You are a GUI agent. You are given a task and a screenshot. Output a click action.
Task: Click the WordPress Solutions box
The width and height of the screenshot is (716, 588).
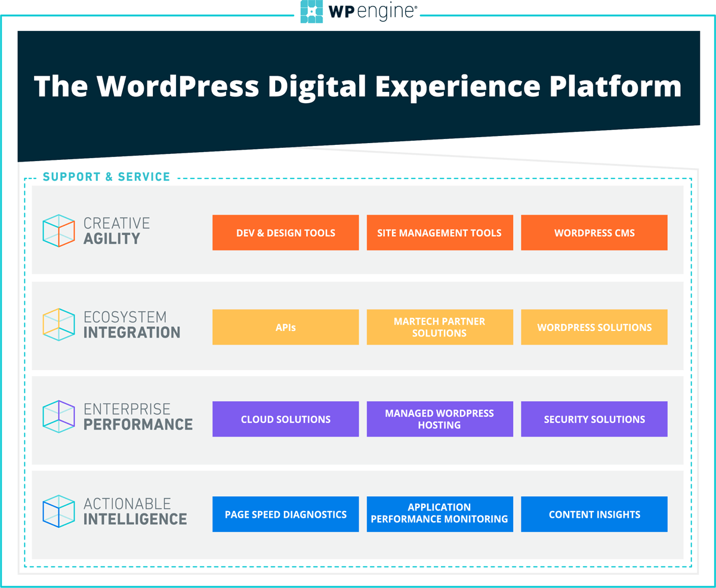[x=594, y=327]
